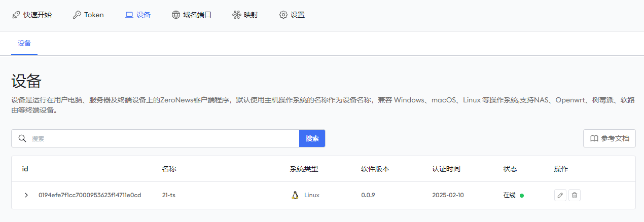Click the 在线 status text
644x222 pixels.
coord(509,195)
